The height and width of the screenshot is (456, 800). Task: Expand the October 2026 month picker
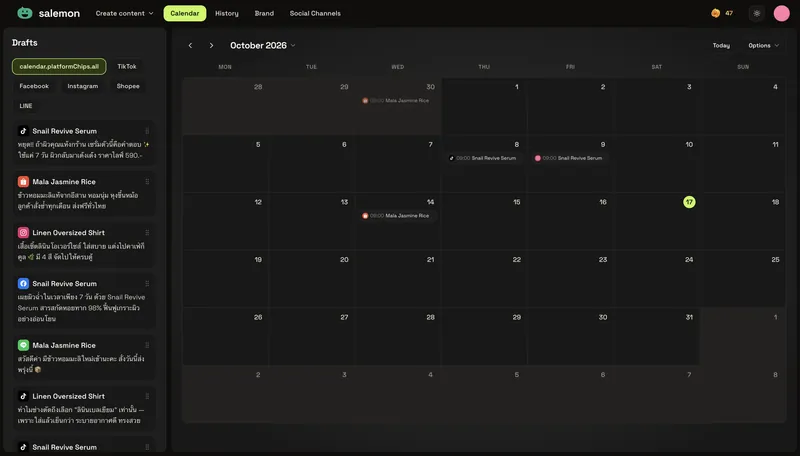point(263,45)
